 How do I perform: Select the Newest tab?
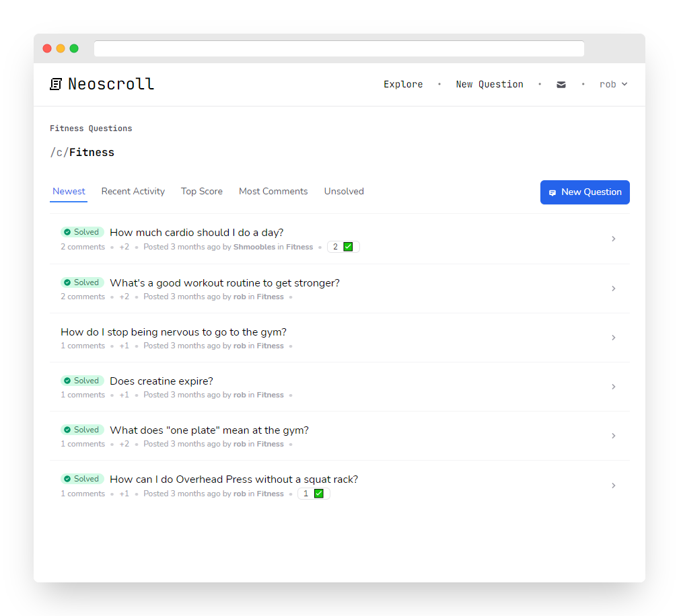pos(69,192)
